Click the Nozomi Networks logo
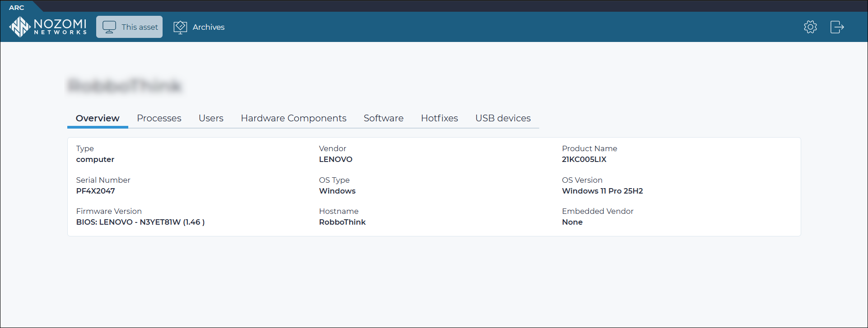Screen dimensions: 868x328 (48, 27)
